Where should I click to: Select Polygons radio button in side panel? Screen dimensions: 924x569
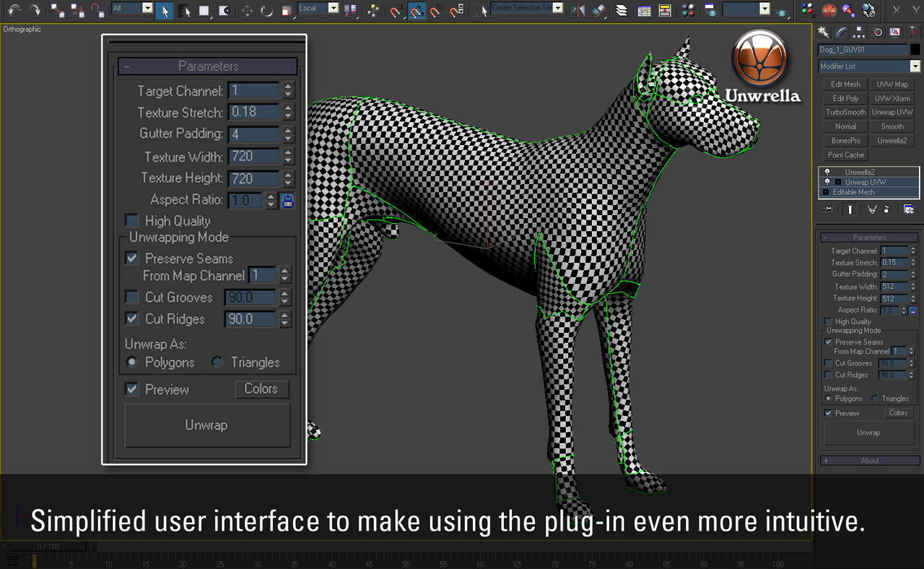828,399
